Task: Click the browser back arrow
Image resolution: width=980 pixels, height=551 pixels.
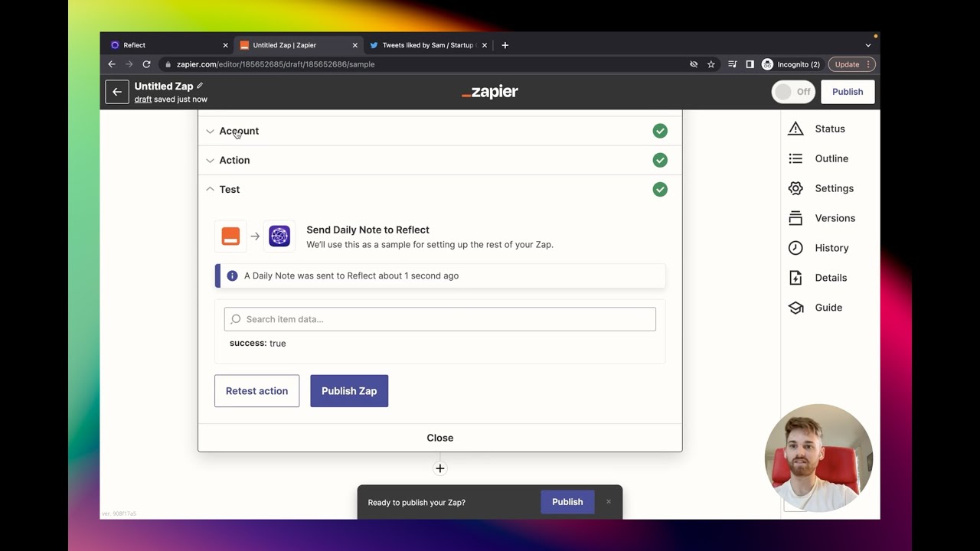Action: click(x=112, y=64)
